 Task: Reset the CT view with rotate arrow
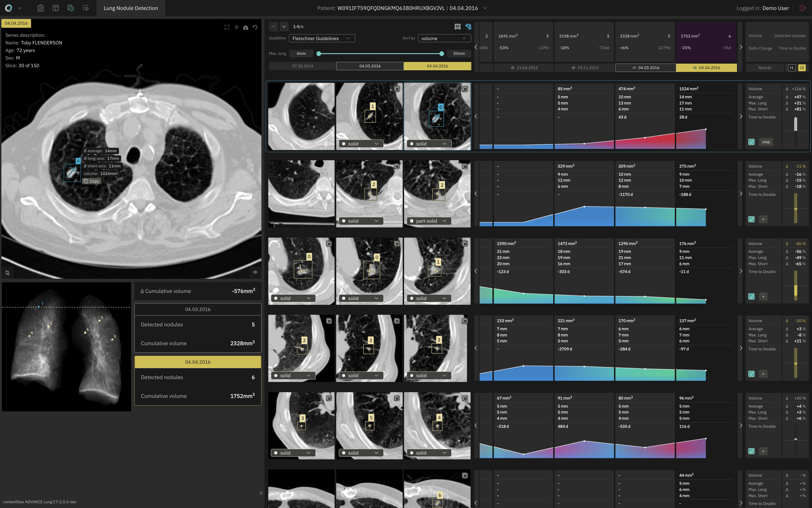[x=255, y=27]
